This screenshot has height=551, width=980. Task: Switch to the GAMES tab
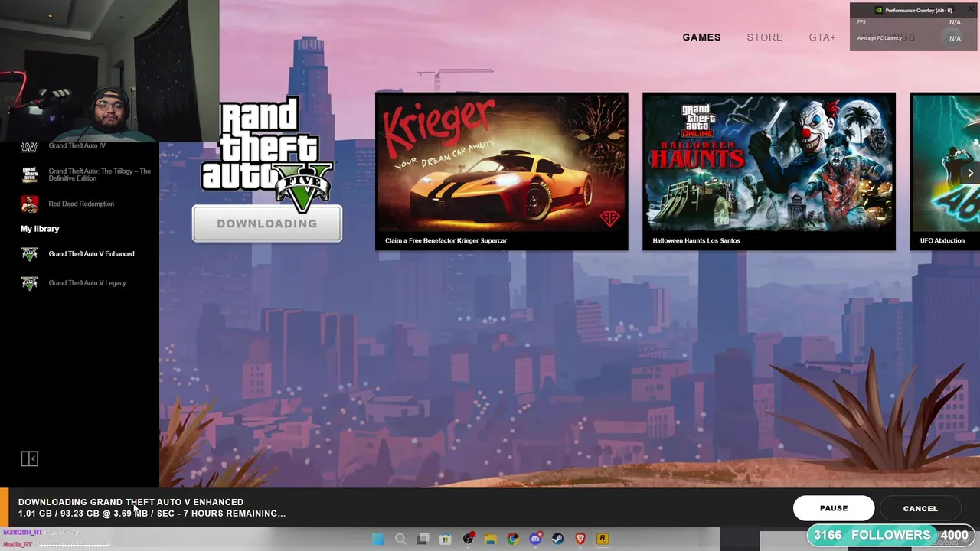pyautogui.click(x=701, y=37)
